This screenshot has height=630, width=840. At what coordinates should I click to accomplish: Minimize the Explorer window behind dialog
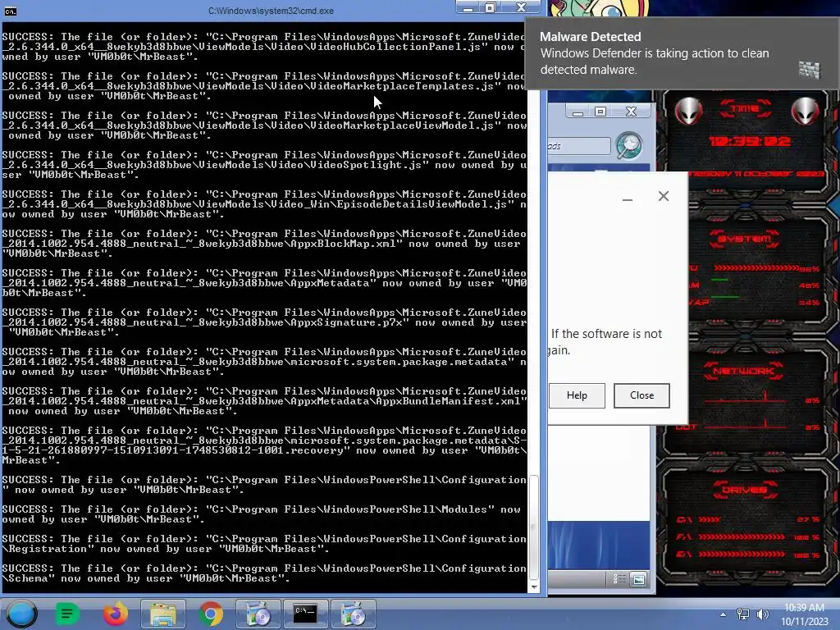coord(577,112)
